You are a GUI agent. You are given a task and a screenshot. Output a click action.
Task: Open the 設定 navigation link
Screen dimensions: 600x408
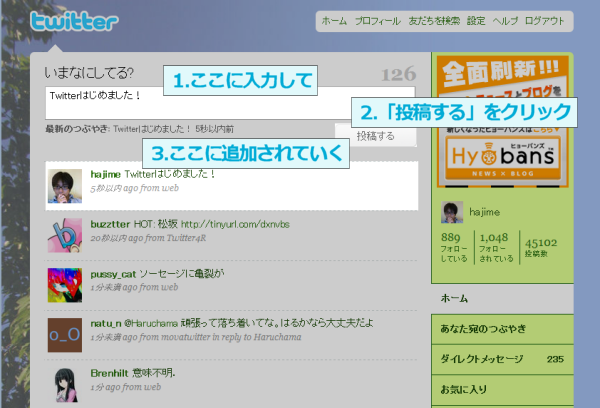pyautogui.click(x=476, y=21)
